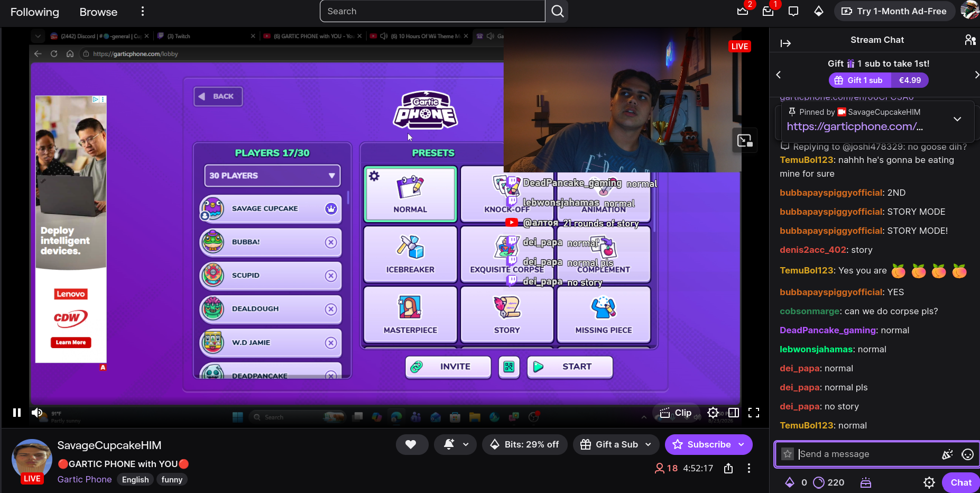Open the SavagecupcakeHIM channel avatar
The width and height of the screenshot is (980, 493).
pyautogui.click(x=32, y=459)
